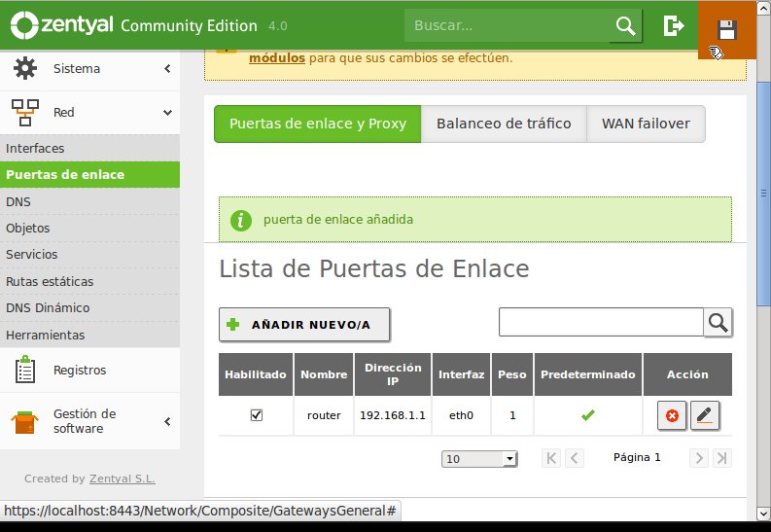Open the Registros section
This screenshot has height=532, width=771.
point(89,371)
